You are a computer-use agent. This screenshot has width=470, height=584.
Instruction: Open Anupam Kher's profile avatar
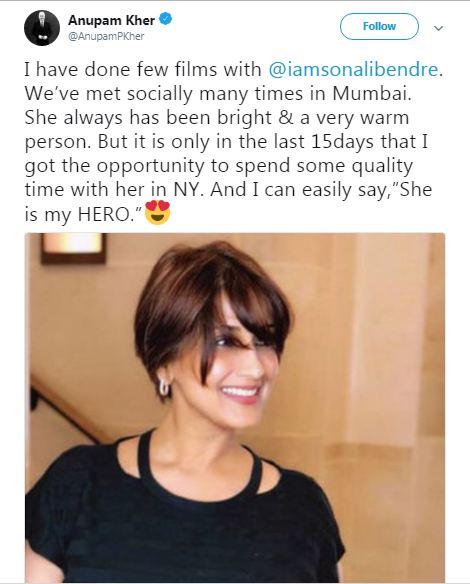pos(42,28)
